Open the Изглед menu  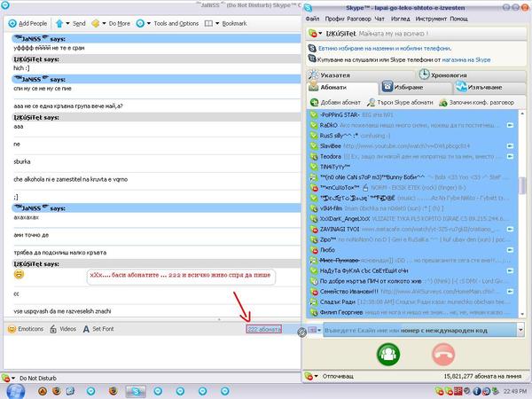click(x=401, y=19)
